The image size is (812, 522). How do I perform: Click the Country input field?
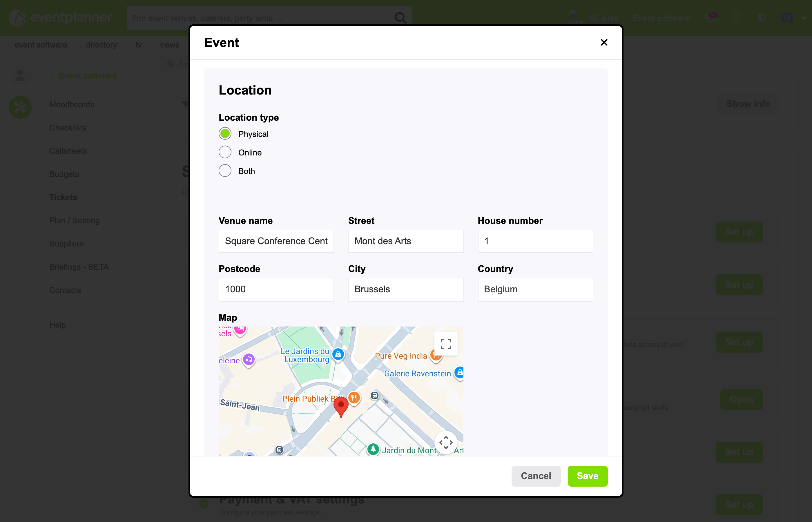pos(535,289)
